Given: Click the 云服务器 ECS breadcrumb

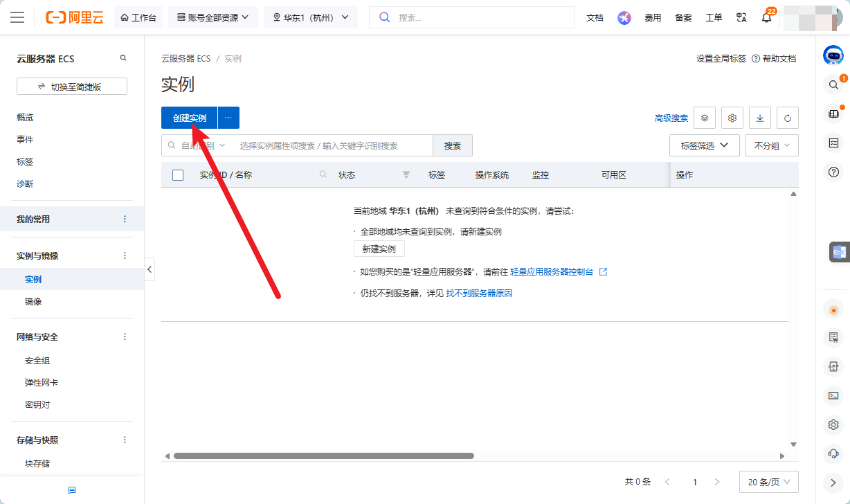Looking at the screenshot, I should [186, 59].
